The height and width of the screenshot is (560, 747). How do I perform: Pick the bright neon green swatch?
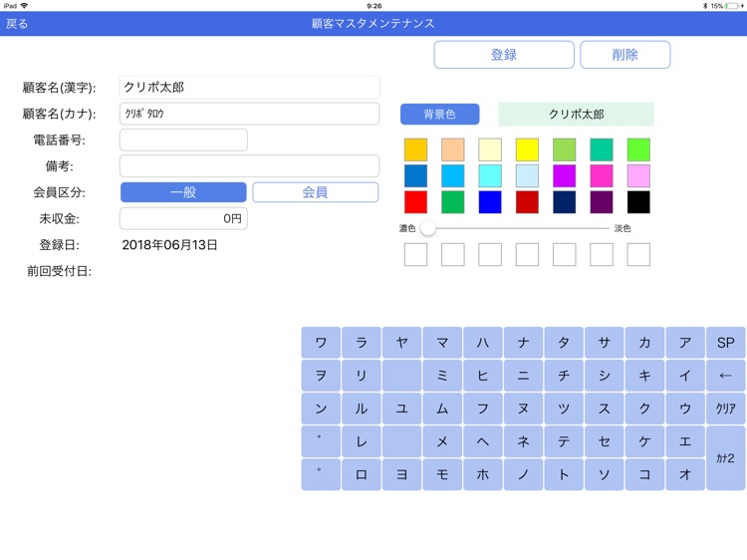coord(638,149)
